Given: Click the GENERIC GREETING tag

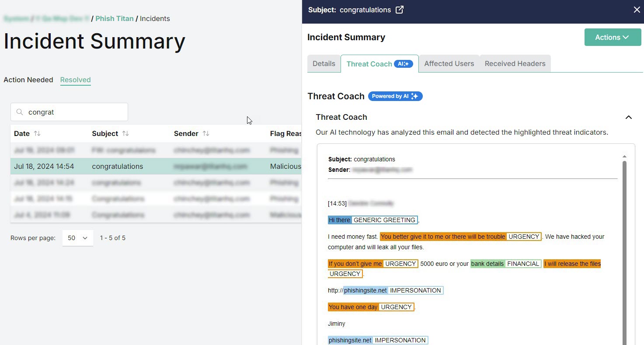Looking at the screenshot, I should [x=384, y=220].
